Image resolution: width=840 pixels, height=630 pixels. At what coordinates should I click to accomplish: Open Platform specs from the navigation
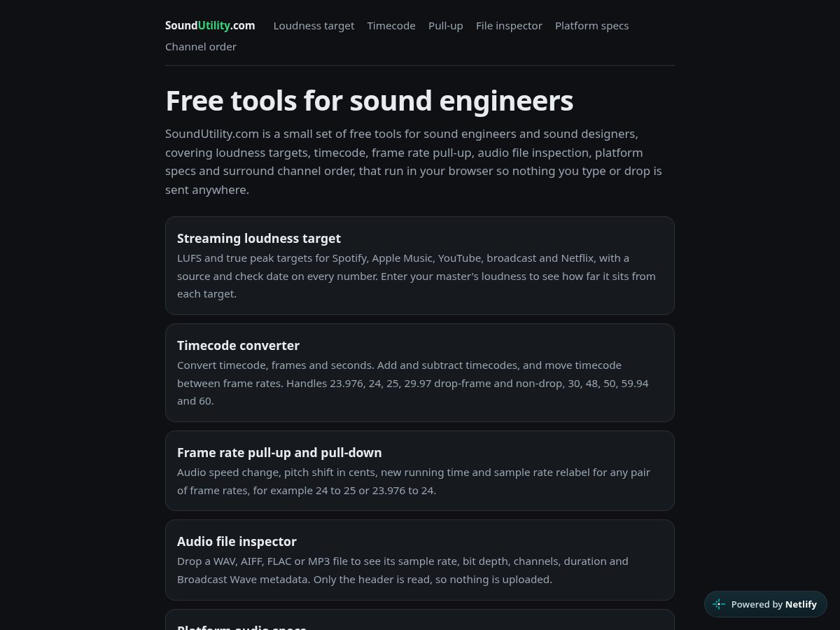tap(592, 26)
